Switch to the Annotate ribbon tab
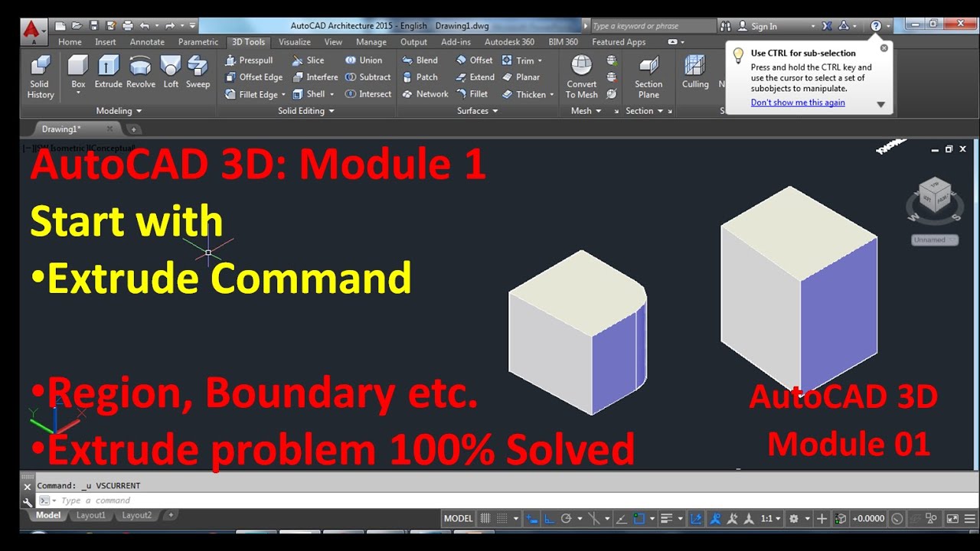This screenshot has height=551, width=980. [147, 42]
